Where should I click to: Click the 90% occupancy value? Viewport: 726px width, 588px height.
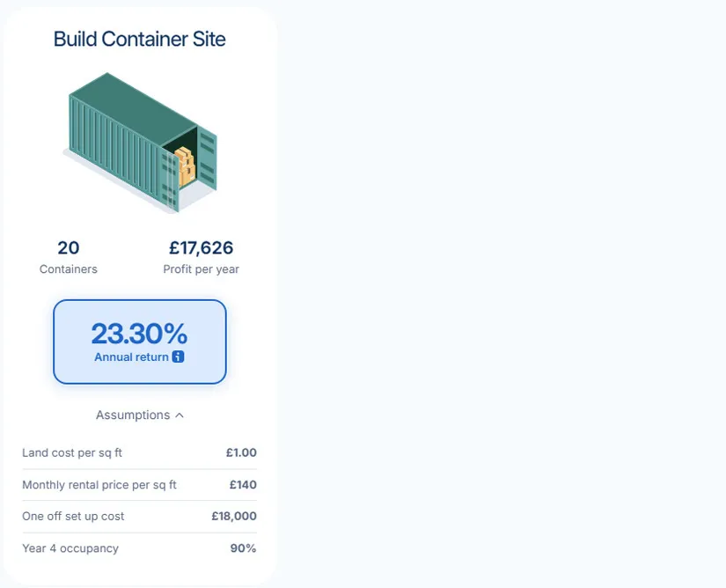243,548
